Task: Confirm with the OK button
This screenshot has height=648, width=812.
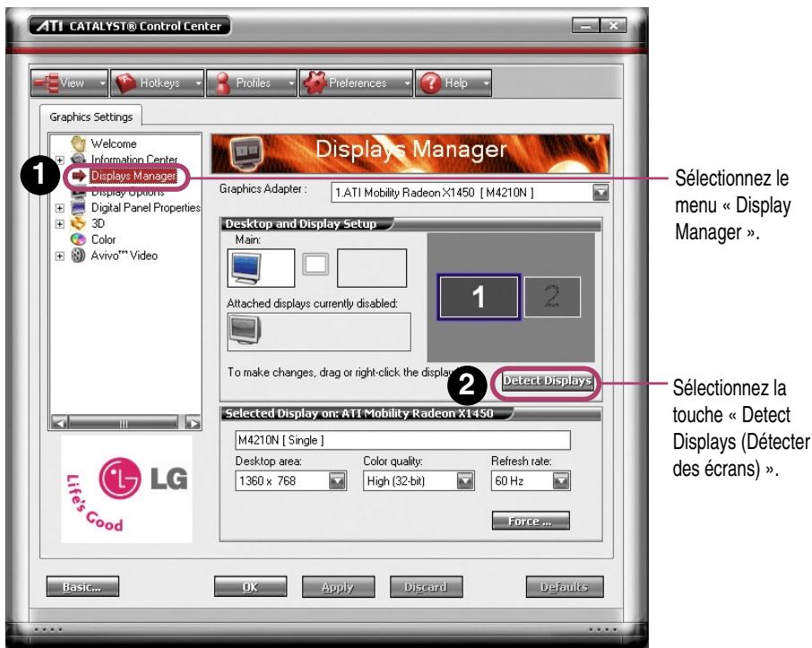Action: (250, 586)
